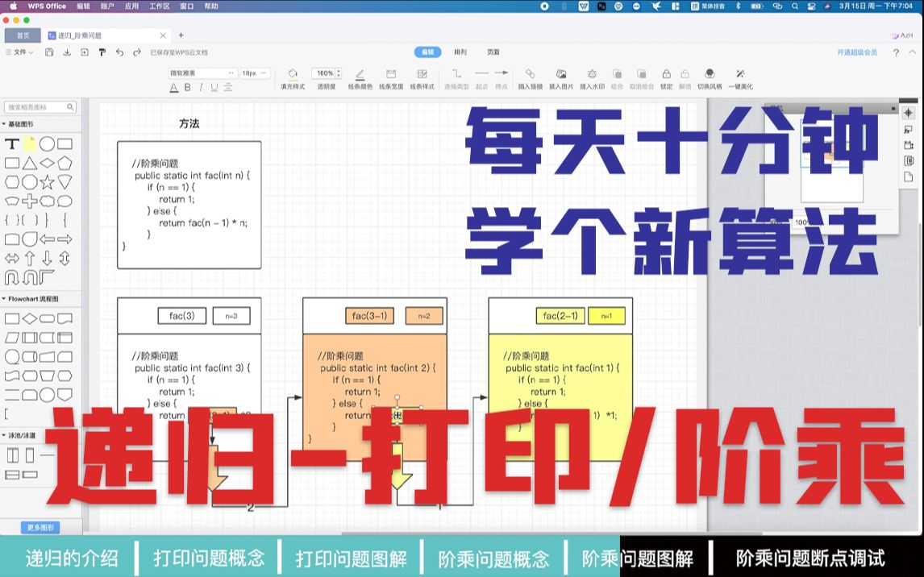This screenshot has width=924, height=577.
Task: Toggle italic text formatting
Action: click(x=200, y=86)
